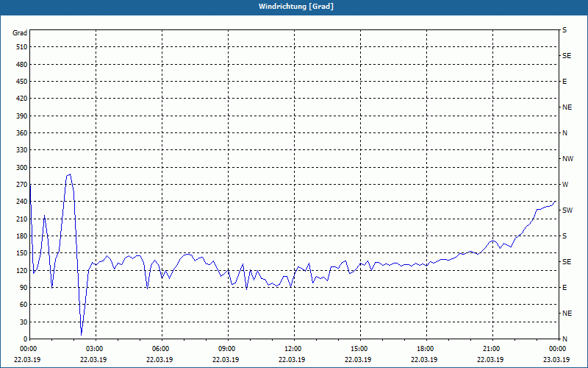Select the 450 degree axis label

pos(22,82)
